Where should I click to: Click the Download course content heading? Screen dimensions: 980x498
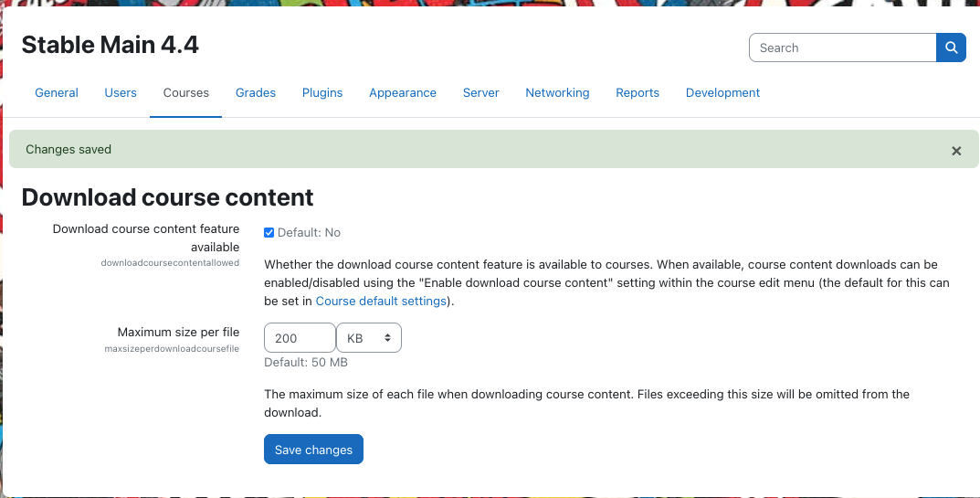(x=167, y=197)
